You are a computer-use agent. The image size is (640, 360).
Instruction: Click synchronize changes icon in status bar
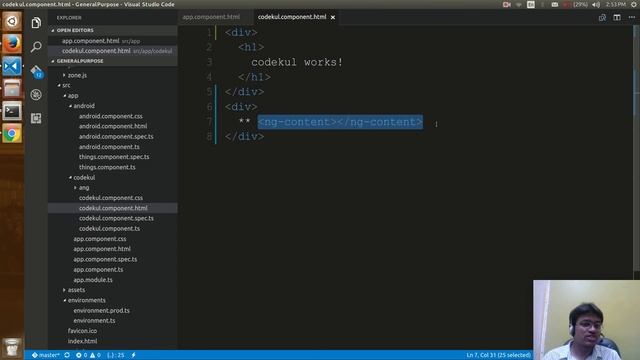pos(67,355)
